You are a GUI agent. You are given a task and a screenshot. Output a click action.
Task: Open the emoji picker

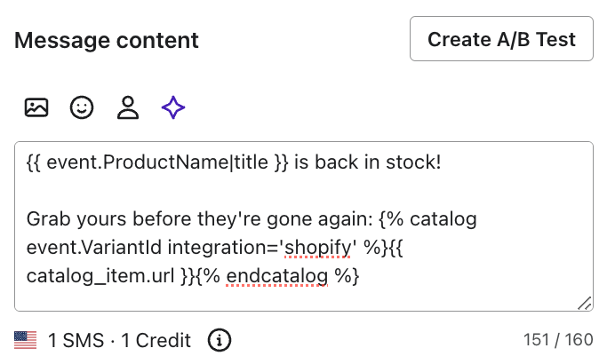82,108
